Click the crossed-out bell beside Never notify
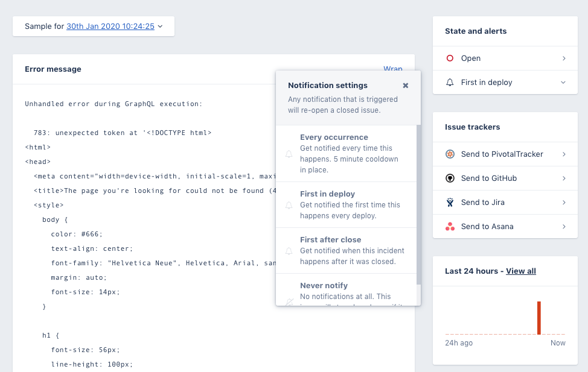This screenshot has width=588, height=372. [289, 301]
